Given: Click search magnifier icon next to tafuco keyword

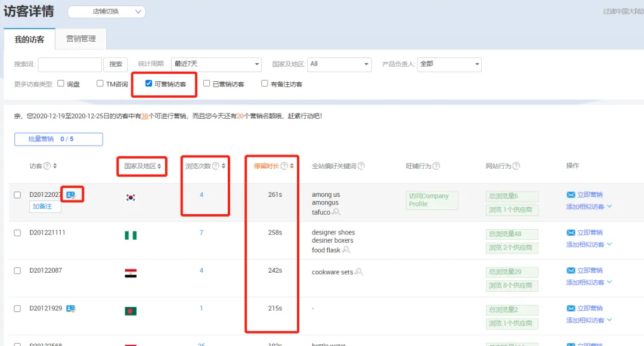Looking at the screenshot, I should click(336, 212).
